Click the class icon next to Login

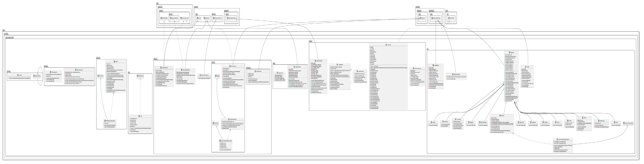coord(526,67)
